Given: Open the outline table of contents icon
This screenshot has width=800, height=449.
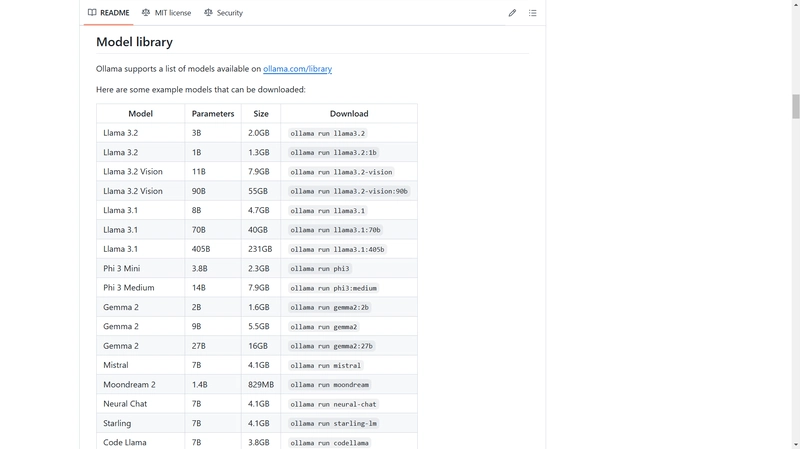Looking at the screenshot, I should 533,13.
